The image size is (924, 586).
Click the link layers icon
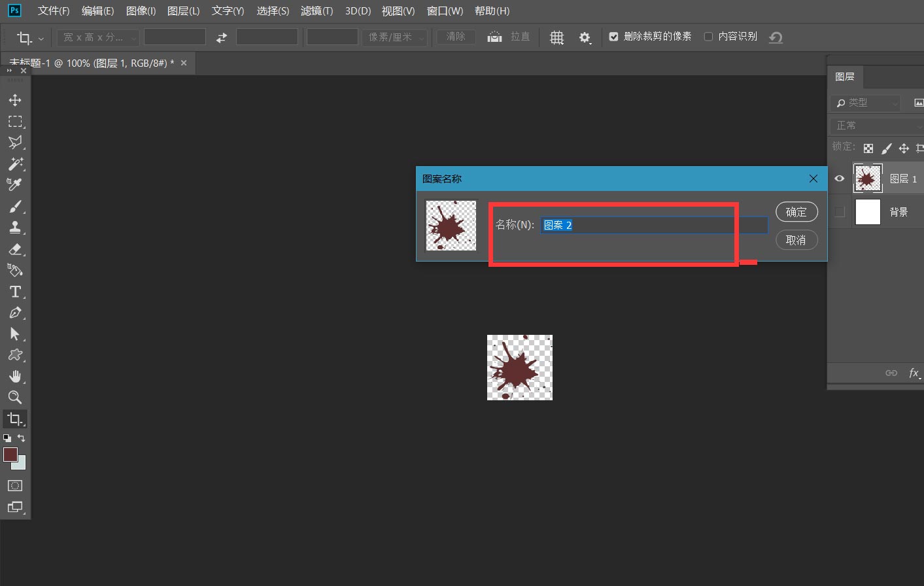tap(891, 373)
